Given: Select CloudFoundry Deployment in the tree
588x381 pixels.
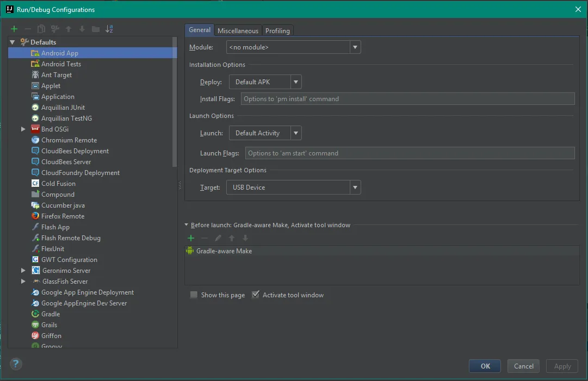Looking at the screenshot, I should click(x=81, y=172).
